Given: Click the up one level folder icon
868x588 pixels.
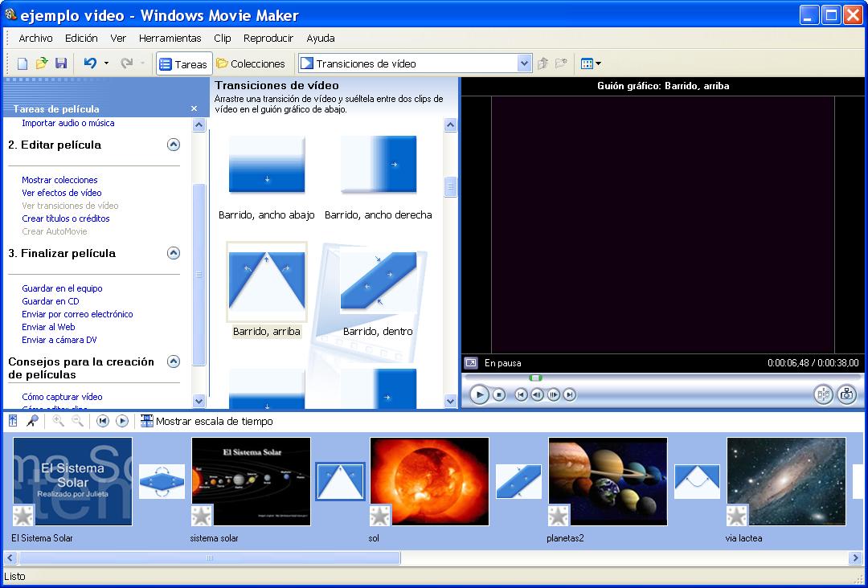Looking at the screenshot, I should click(x=543, y=63).
